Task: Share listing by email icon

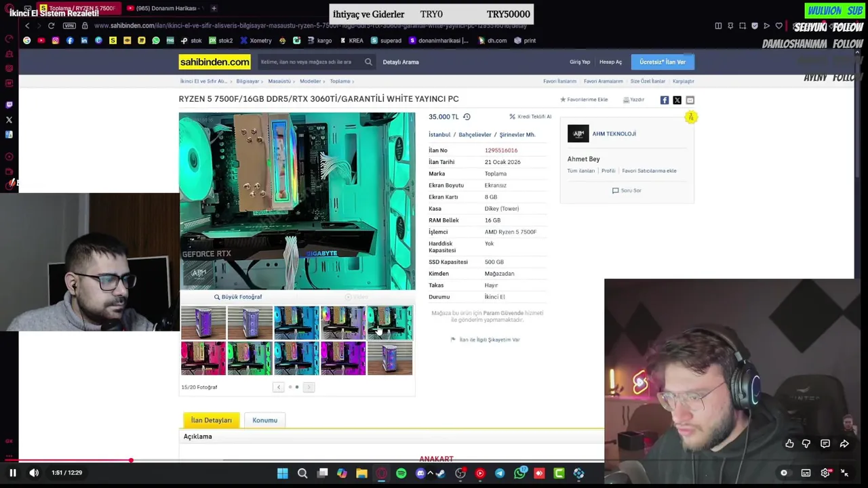Action: [690, 100]
